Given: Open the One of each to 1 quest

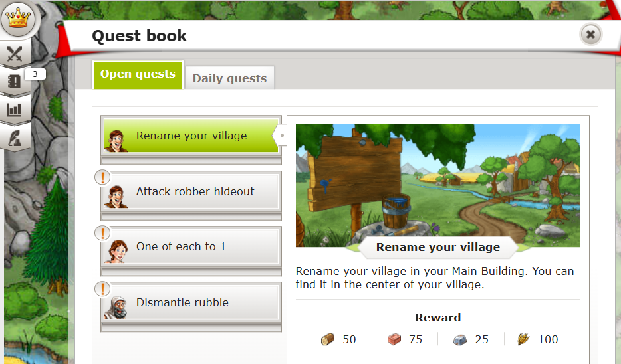Looking at the screenshot, I should point(191,247).
